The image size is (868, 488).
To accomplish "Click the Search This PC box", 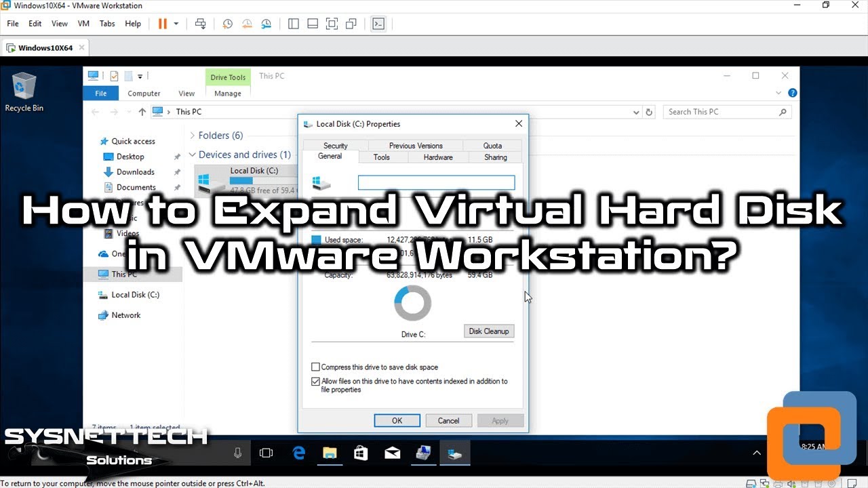I will pyautogui.click(x=728, y=112).
